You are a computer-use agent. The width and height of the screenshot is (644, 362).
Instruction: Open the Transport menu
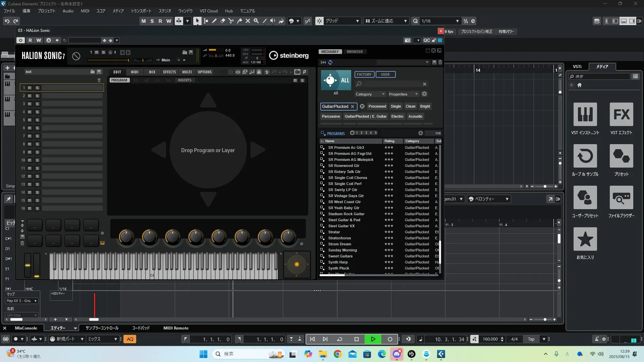coord(141,11)
